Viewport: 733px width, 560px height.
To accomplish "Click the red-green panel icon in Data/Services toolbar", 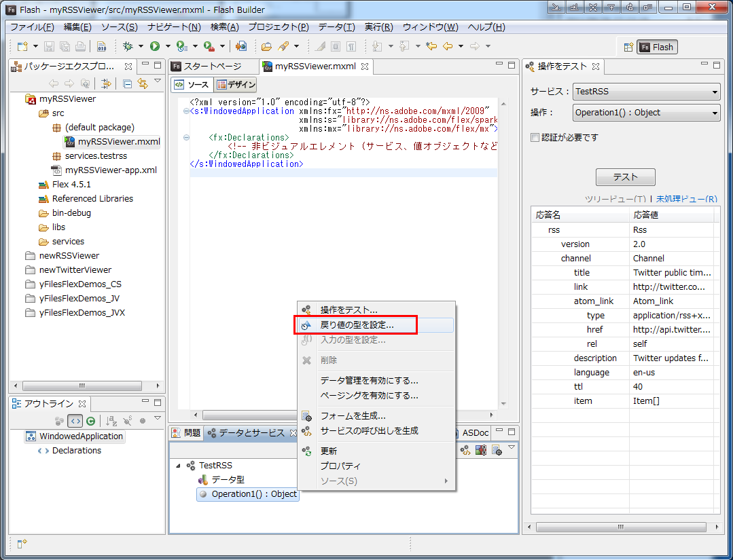I will pyautogui.click(x=480, y=450).
